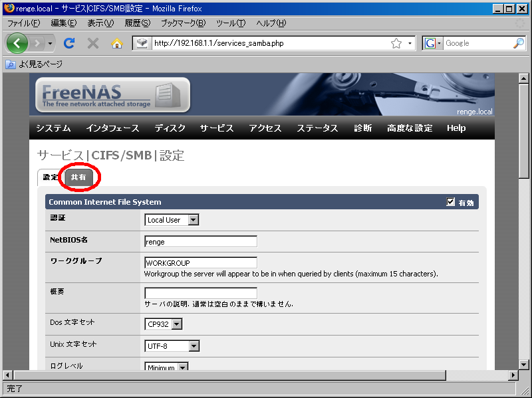This screenshot has width=532, height=398.
Task: Open the ディスク navigation menu
Action: (170, 128)
